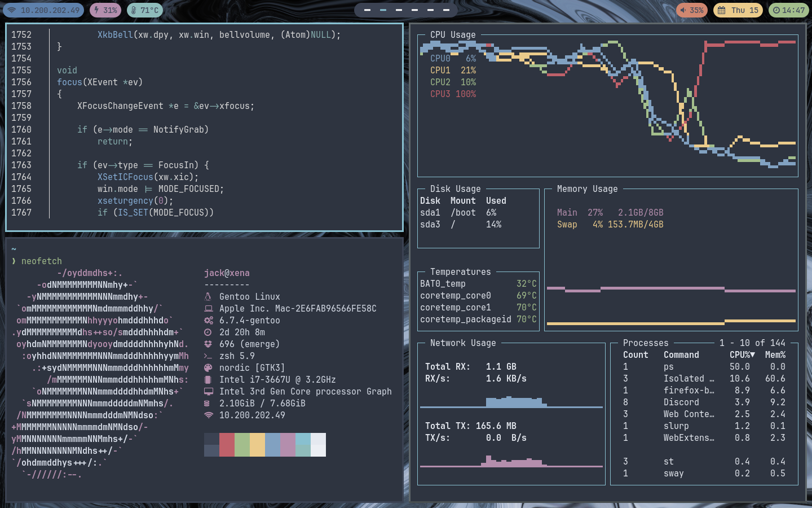The width and height of the screenshot is (812, 508).
Task: Click the gears icon next to 6.7.4-gentoo
Action: click(208, 320)
